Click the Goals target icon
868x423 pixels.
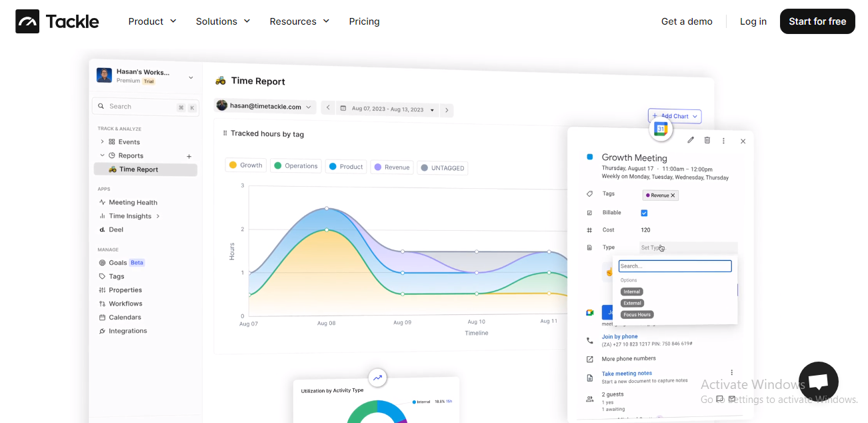102,263
